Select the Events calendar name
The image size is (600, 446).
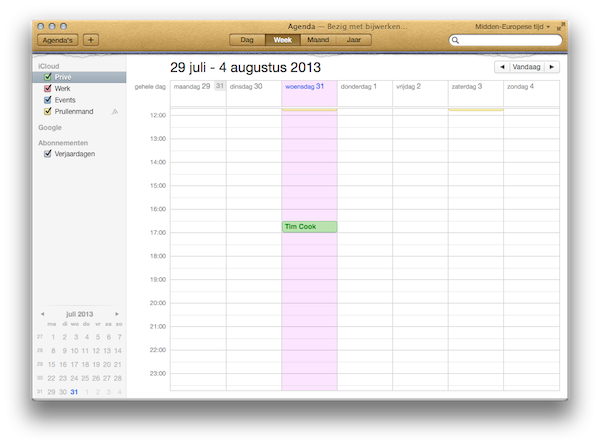click(x=65, y=100)
